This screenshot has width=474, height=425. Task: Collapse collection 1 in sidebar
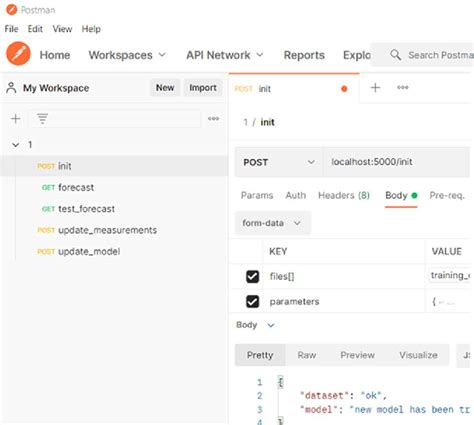coord(15,145)
